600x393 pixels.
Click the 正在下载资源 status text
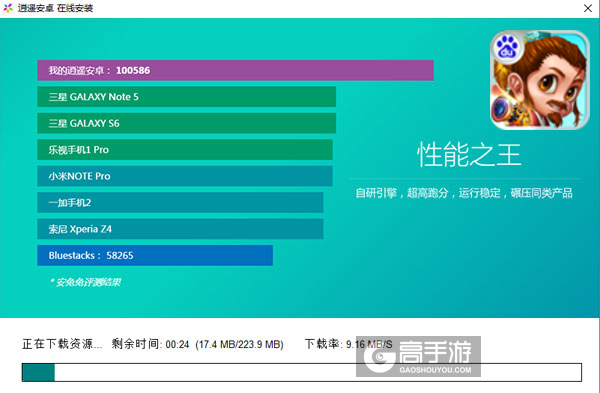point(62,344)
